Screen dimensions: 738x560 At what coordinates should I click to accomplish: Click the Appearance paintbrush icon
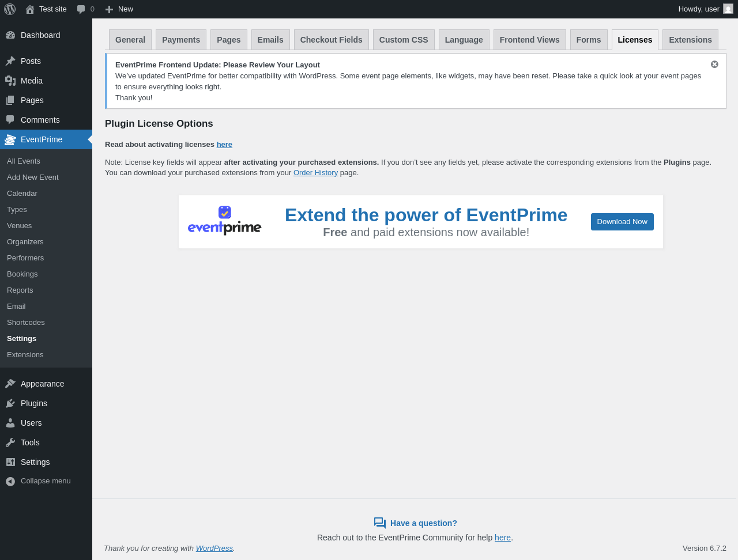click(10, 384)
